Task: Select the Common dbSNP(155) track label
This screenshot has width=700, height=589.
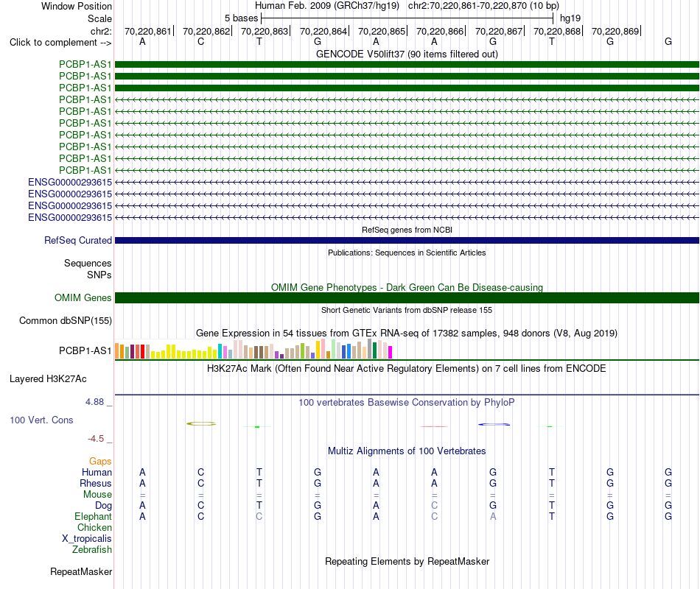Action: tap(66, 320)
